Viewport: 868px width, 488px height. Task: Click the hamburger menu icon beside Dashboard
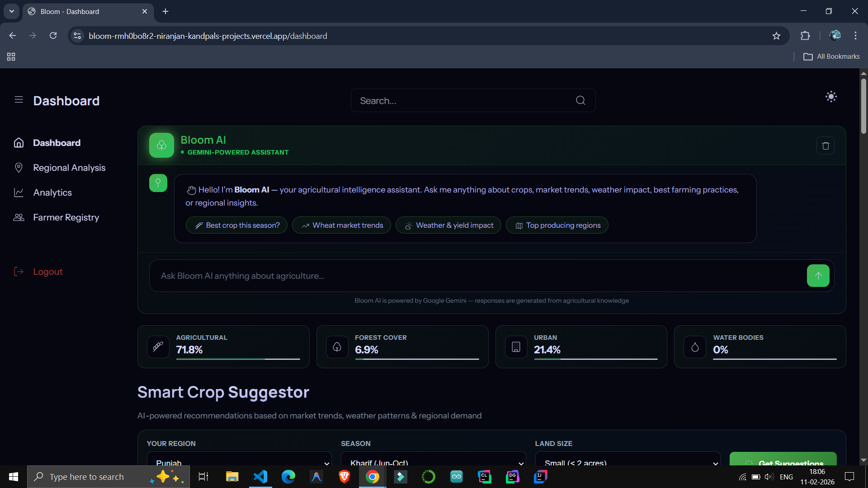19,99
